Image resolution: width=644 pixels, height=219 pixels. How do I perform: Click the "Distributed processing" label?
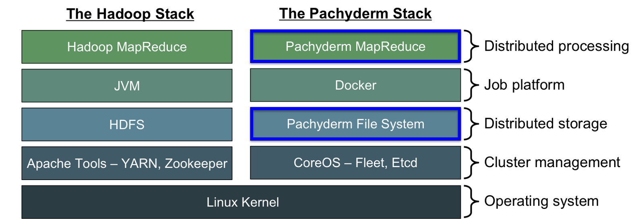(556, 46)
